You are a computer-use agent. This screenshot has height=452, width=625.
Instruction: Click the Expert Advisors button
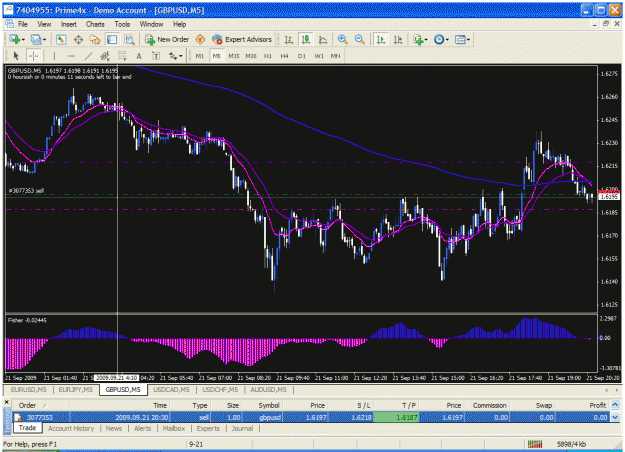(242, 39)
